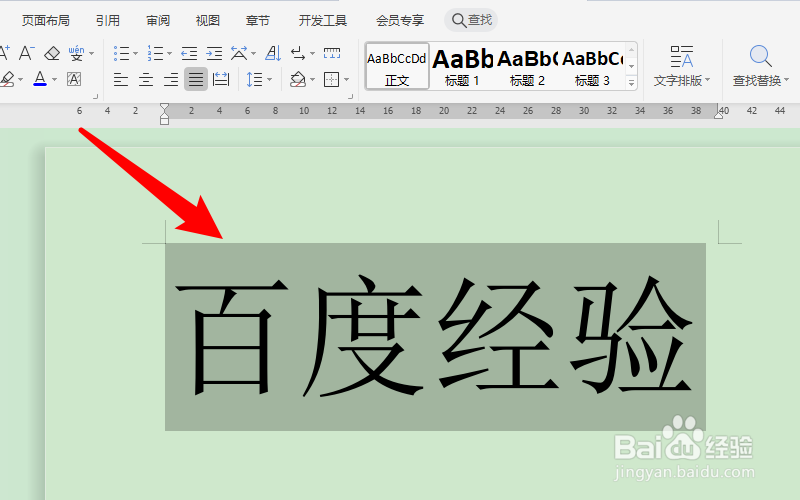This screenshot has width=800, height=500.
Task: Switch to the 审阅 tab
Action: click(x=158, y=20)
